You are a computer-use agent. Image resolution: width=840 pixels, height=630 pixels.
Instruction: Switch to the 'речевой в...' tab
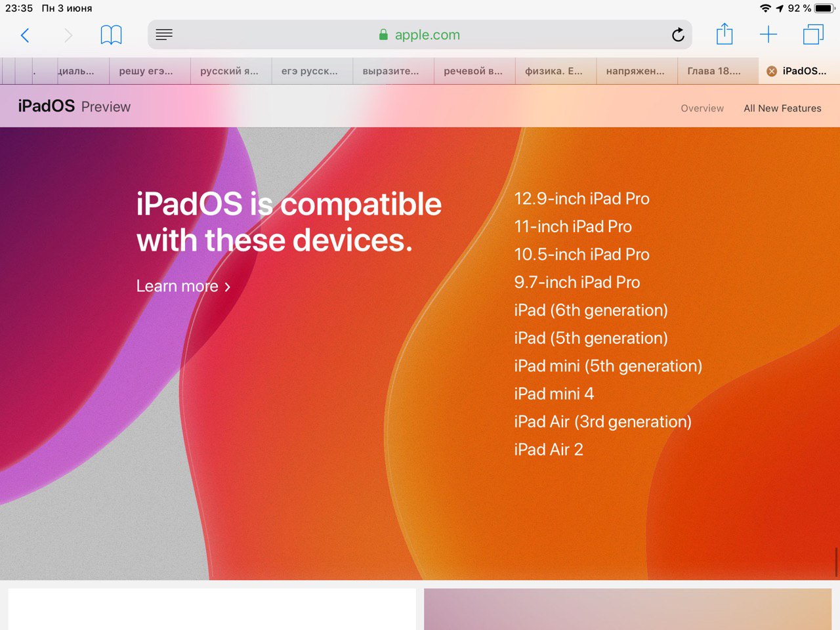click(474, 72)
